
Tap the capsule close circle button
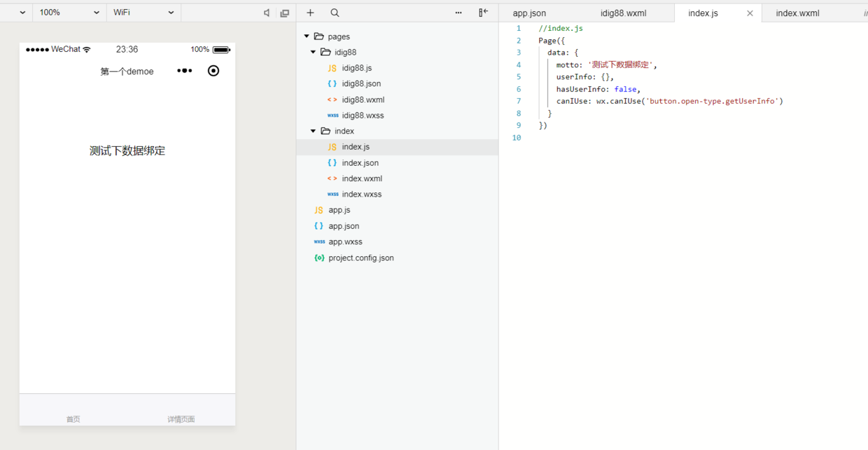pyautogui.click(x=213, y=71)
